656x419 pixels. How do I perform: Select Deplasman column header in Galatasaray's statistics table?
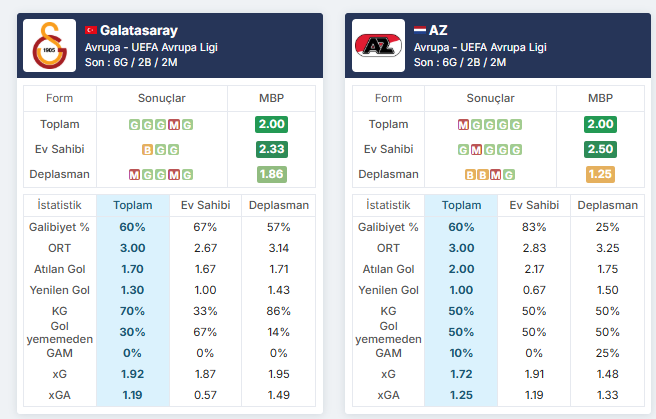click(279, 205)
